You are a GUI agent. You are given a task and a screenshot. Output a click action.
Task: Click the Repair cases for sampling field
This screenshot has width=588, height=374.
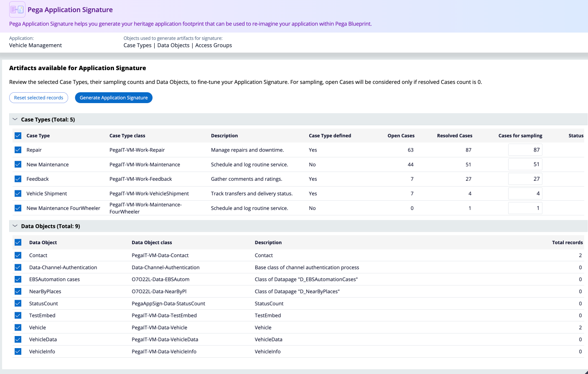tap(525, 150)
